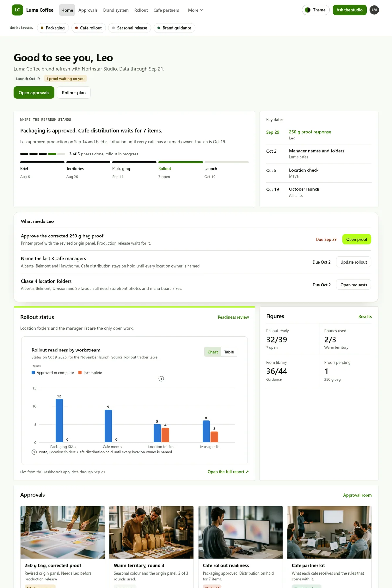Open the Cafe partner kit thumbnail
Screen dimensions: 392x588
[x=329, y=532]
